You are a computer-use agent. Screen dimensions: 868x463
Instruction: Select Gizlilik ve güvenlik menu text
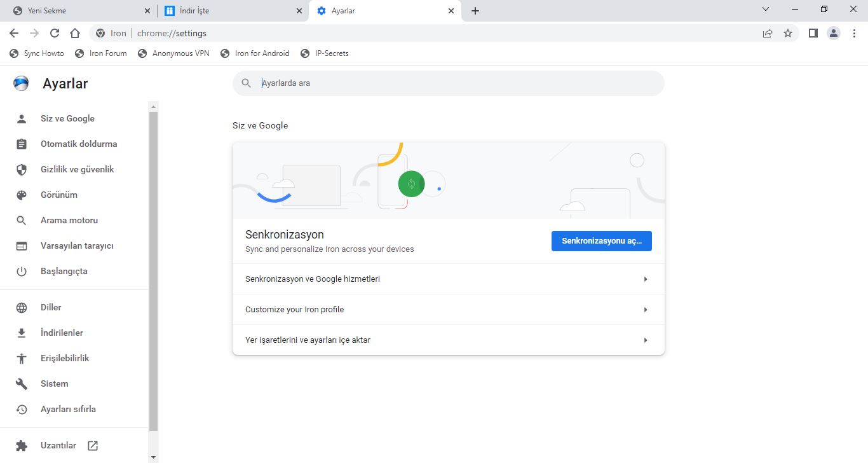[x=78, y=169]
